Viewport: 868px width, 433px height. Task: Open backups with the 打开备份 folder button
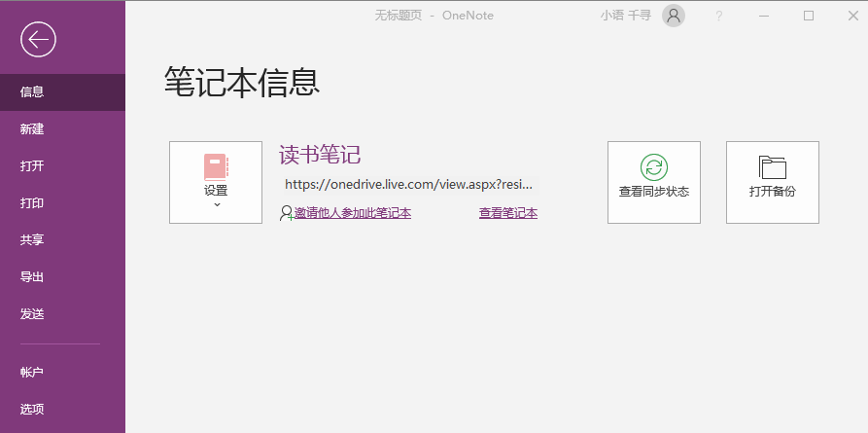click(772, 182)
